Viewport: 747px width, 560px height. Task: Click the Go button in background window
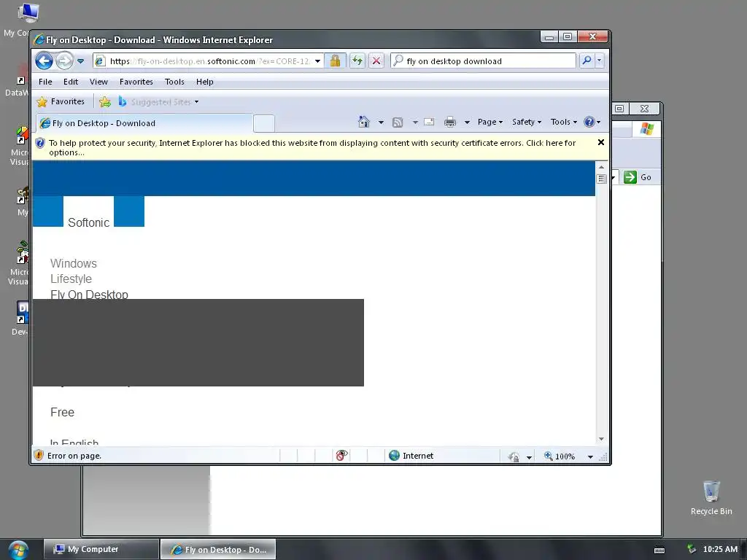[638, 177]
